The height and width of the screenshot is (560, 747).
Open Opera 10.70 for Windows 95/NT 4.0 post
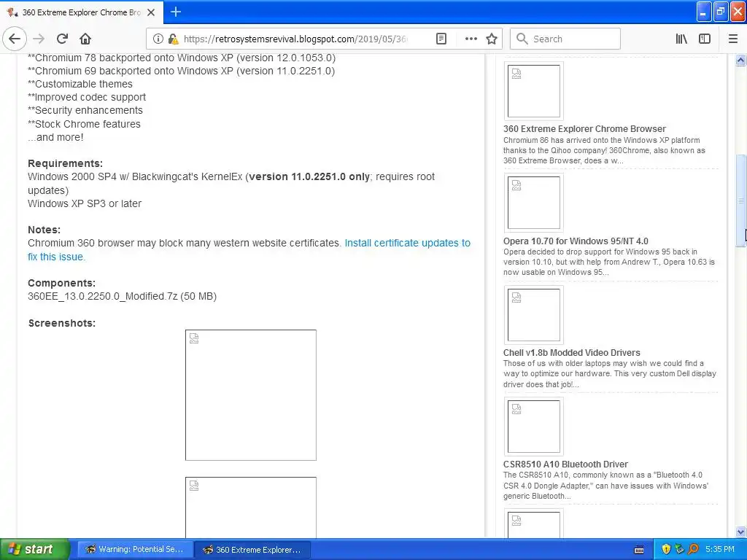click(576, 241)
